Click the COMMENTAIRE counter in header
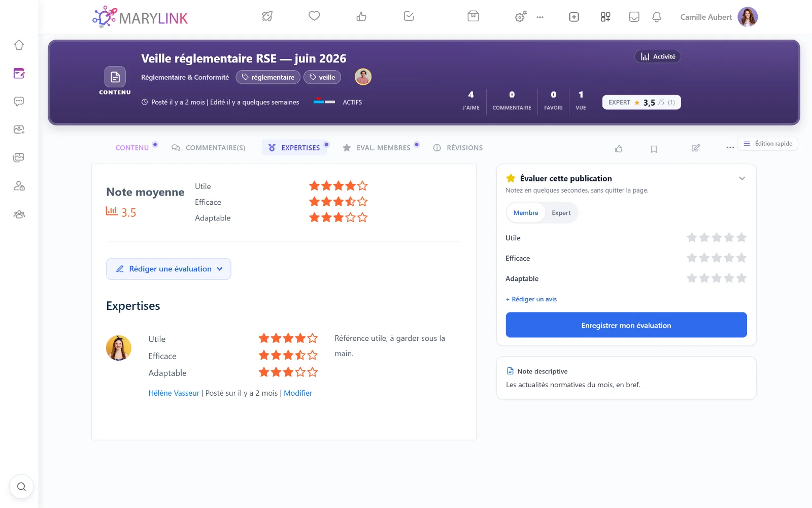Viewport: 812px width, 508px height. click(x=512, y=101)
